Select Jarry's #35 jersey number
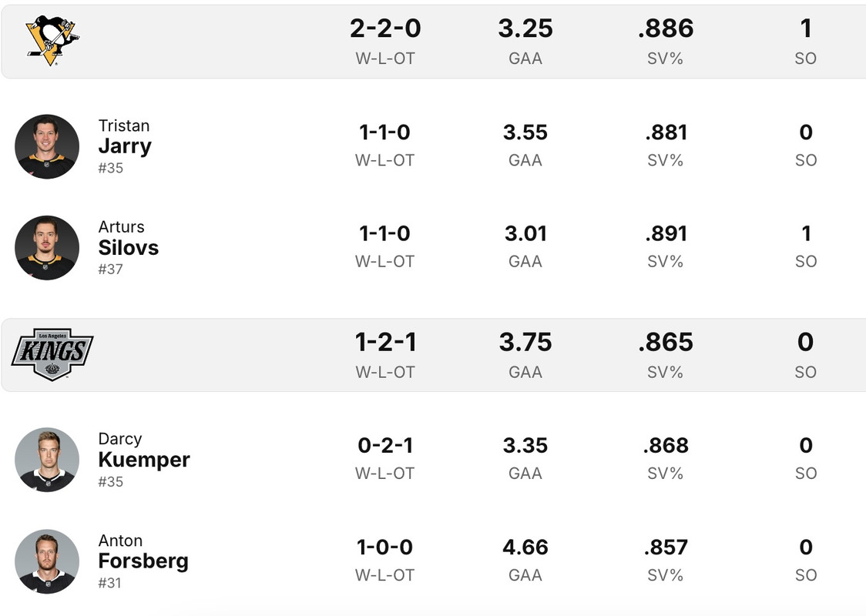866x616 pixels. click(x=111, y=168)
